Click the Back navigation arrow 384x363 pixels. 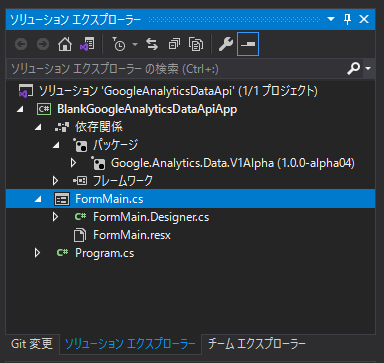(21, 44)
